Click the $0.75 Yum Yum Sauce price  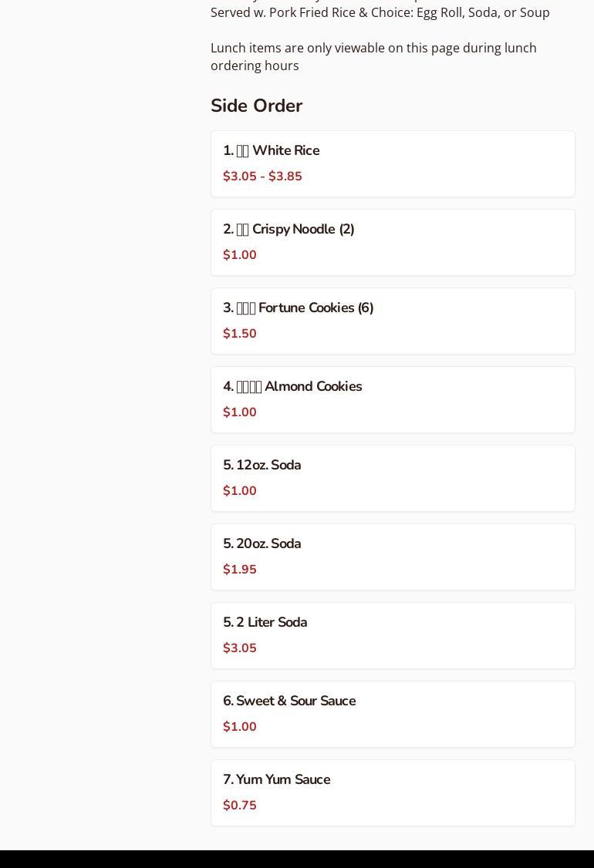[240, 806]
